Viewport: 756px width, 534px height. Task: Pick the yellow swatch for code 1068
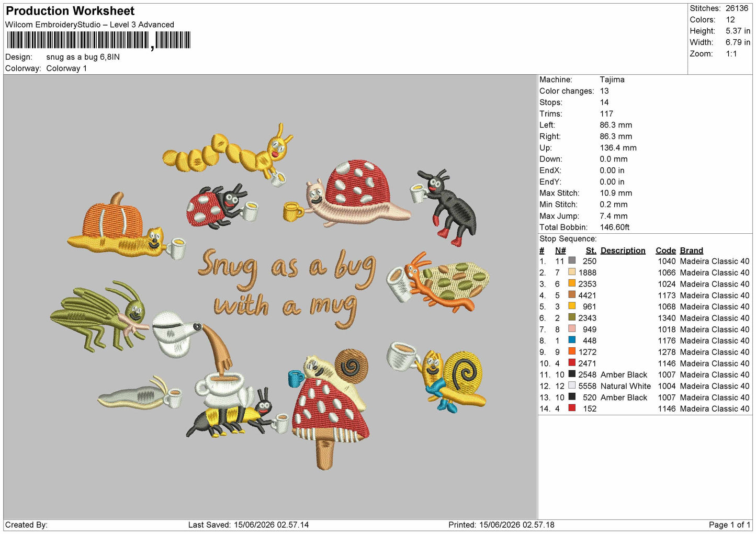pos(572,306)
